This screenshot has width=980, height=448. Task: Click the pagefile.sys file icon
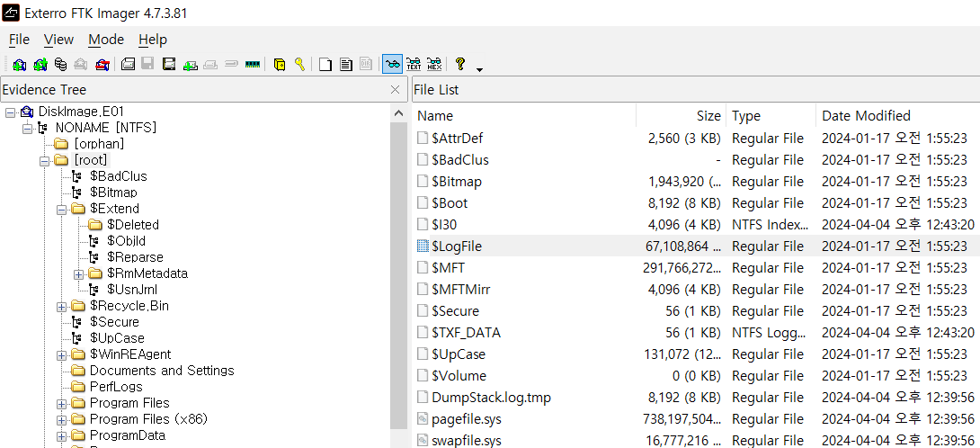423,418
